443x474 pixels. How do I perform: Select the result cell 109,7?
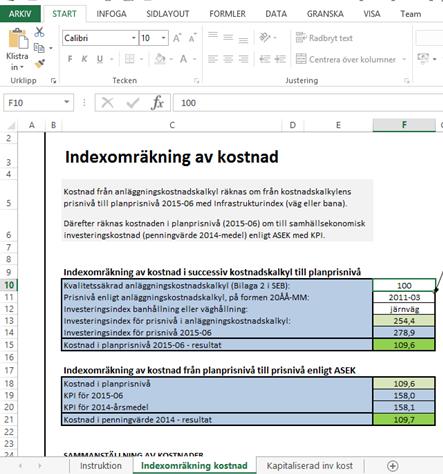pyautogui.click(x=404, y=419)
